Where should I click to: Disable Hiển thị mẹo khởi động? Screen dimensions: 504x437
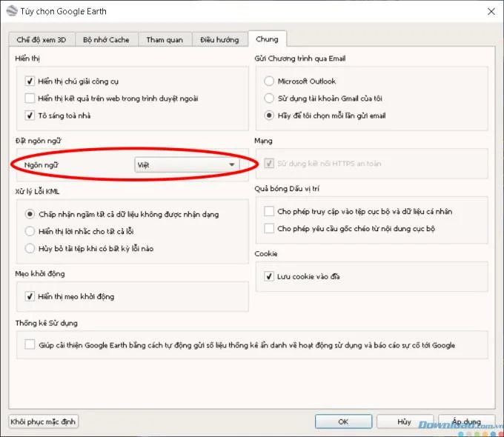pyautogui.click(x=30, y=296)
